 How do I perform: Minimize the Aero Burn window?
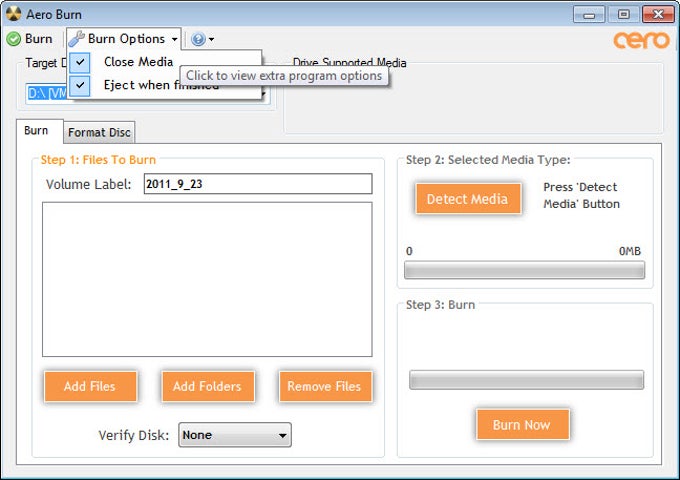coord(588,15)
